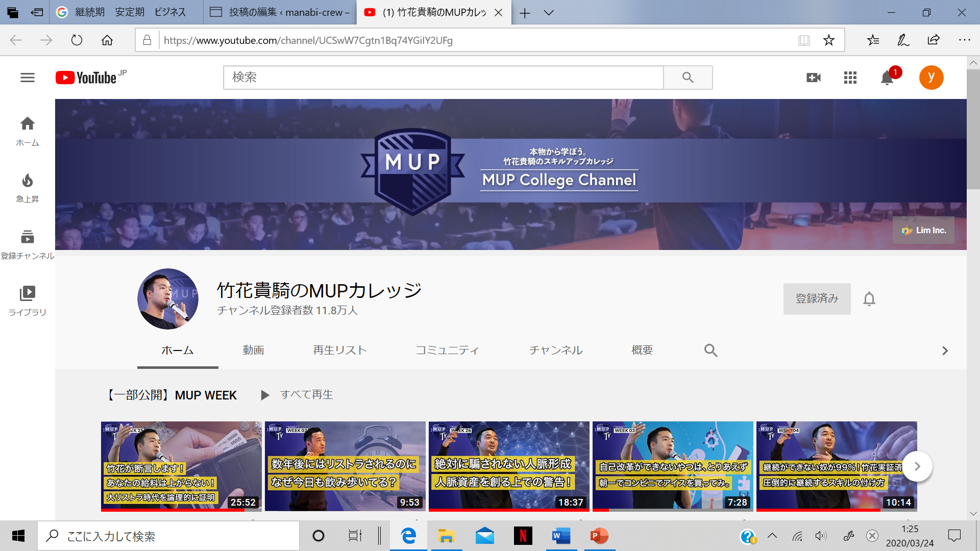Open browser settings and more menu
This screenshot has width=980, height=551.
point(964,40)
